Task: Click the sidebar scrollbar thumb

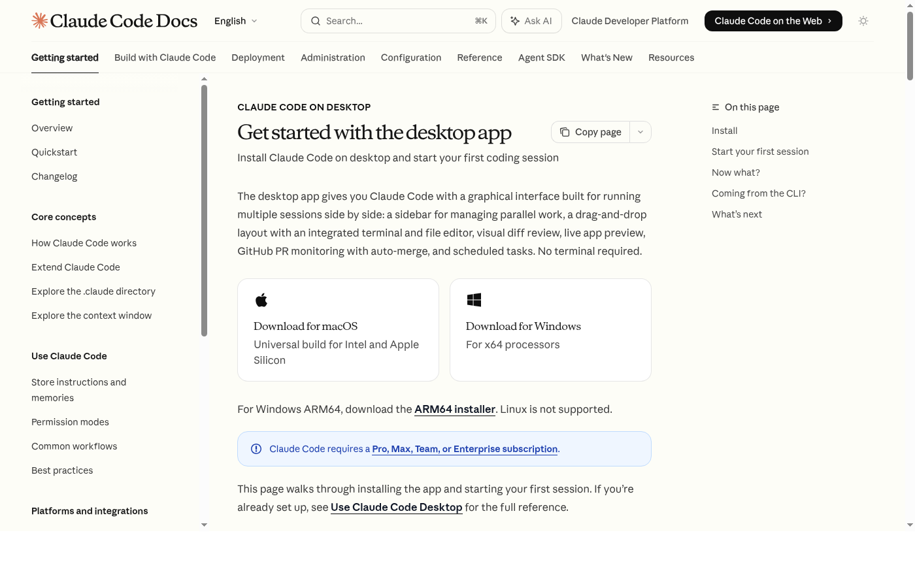Action: [x=204, y=210]
